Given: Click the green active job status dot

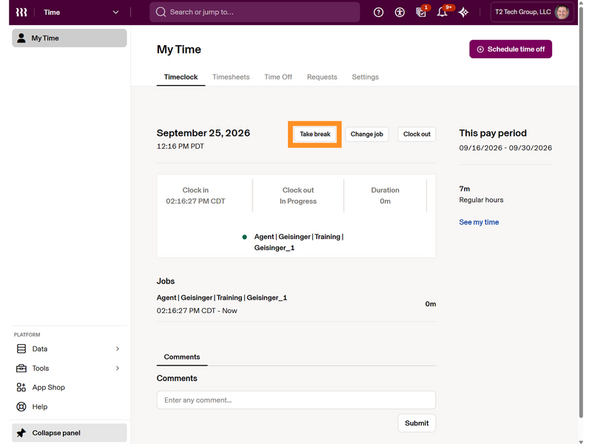Looking at the screenshot, I should click(x=244, y=237).
